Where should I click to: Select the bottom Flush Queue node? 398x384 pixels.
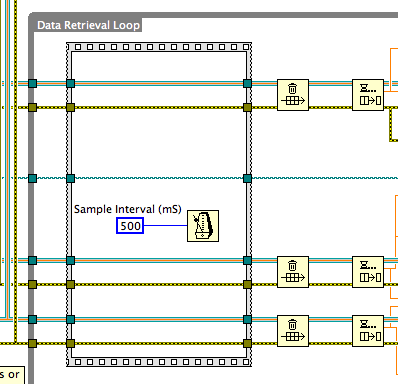click(293, 331)
